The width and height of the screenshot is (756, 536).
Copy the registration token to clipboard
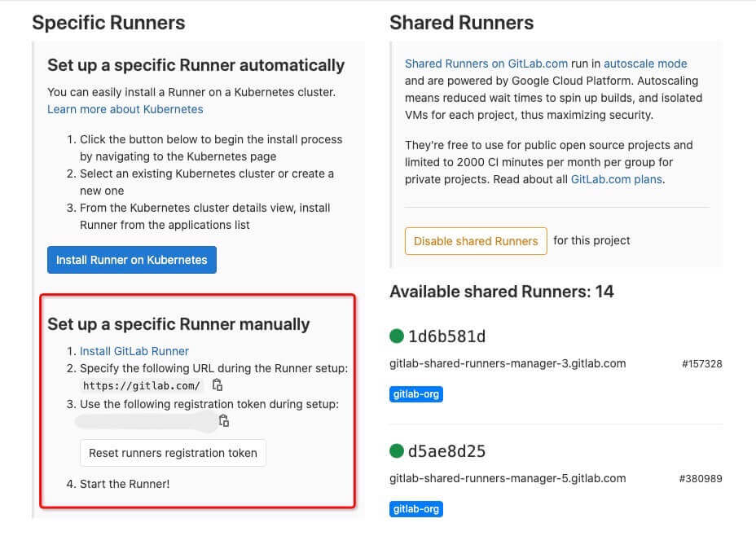(x=224, y=420)
